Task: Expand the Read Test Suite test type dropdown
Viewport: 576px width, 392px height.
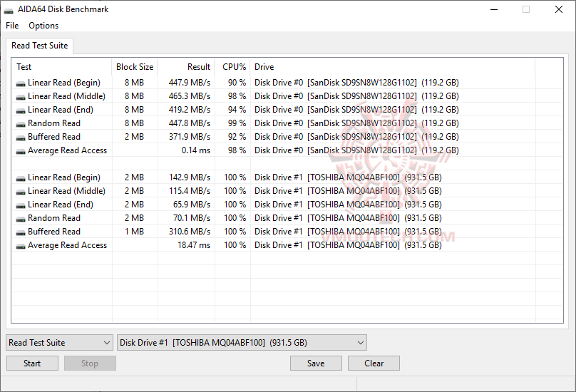Action: (x=59, y=342)
